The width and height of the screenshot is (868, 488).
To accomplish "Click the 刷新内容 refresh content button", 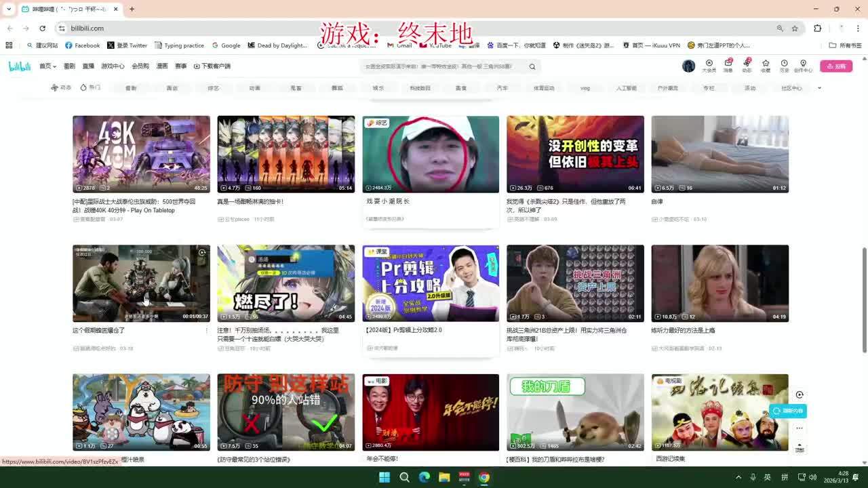I will [x=788, y=411].
